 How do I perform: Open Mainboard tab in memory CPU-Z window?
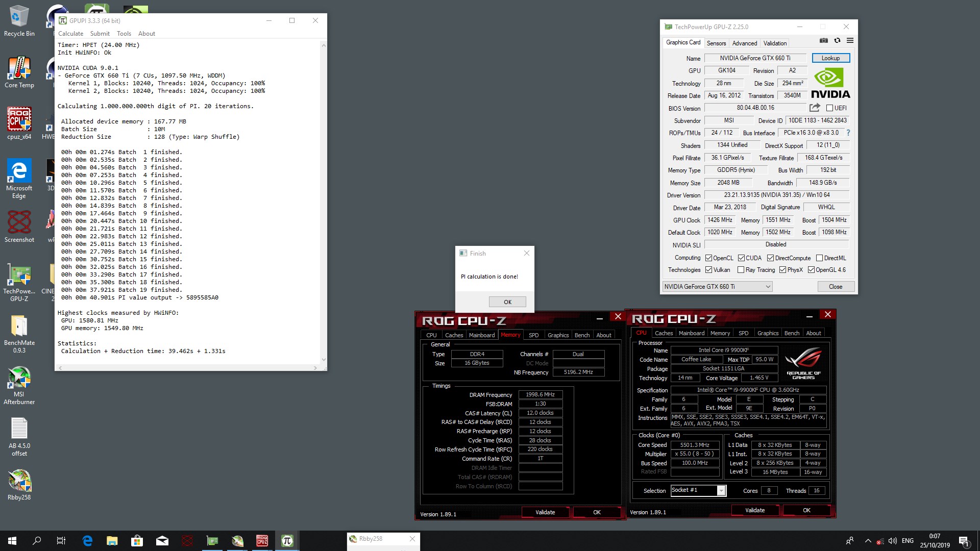482,335
